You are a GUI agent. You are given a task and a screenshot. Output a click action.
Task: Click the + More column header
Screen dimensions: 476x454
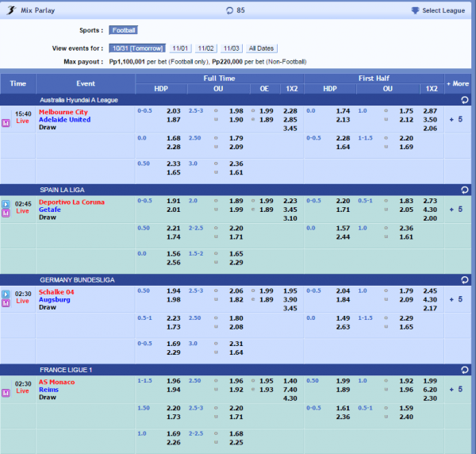tap(458, 83)
